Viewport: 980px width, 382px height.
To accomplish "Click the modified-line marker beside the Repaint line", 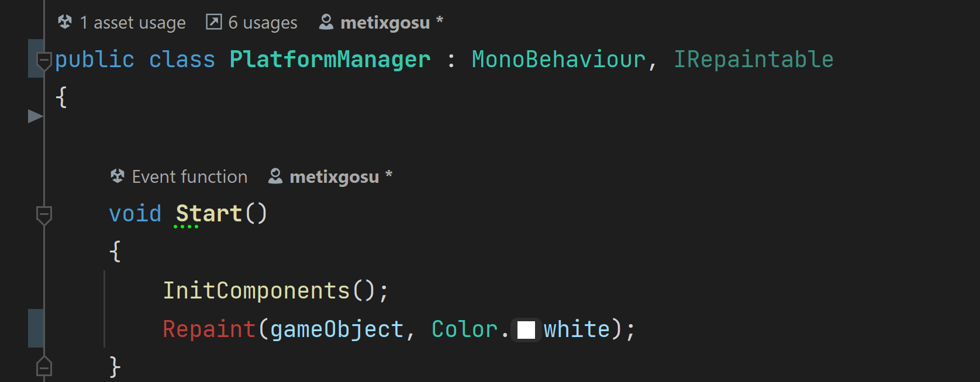I will (35, 328).
